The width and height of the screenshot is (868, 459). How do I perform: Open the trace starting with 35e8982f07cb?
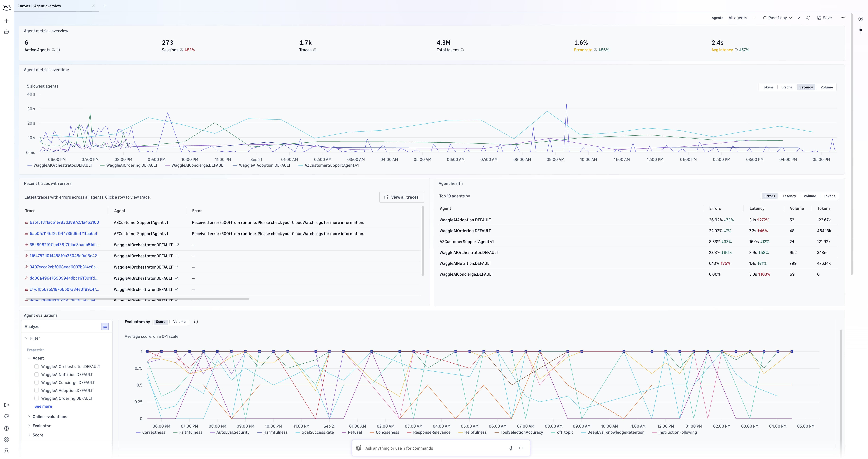pyautogui.click(x=64, y=245)
